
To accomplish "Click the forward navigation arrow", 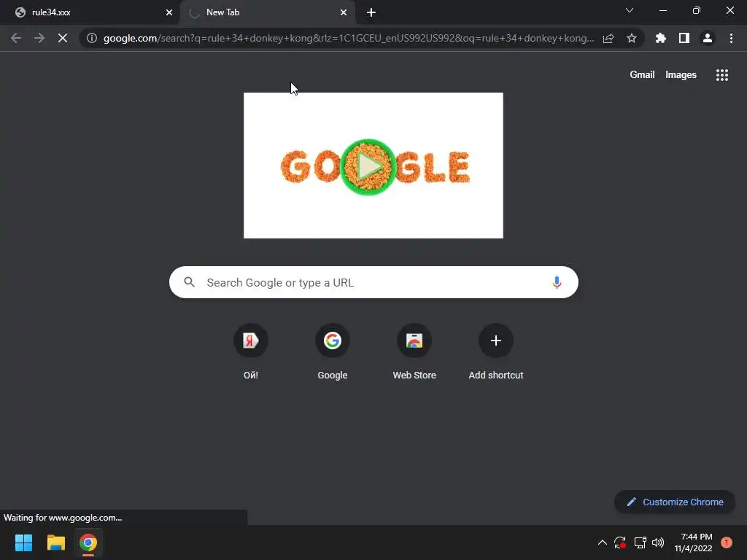I will tap(39, 38).
